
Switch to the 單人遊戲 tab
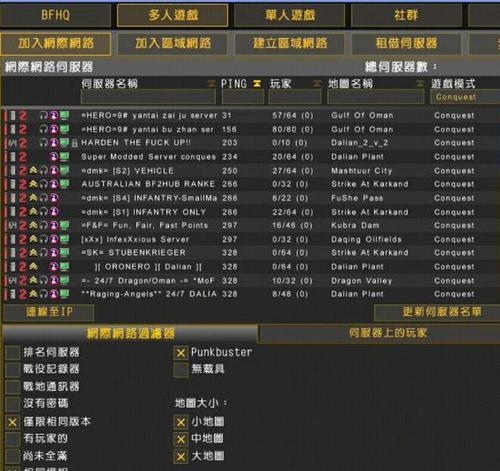pos(290,15)
